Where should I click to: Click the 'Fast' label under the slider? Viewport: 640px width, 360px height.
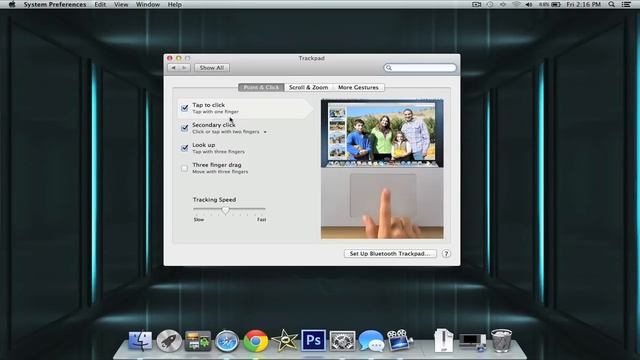[262, 220]
